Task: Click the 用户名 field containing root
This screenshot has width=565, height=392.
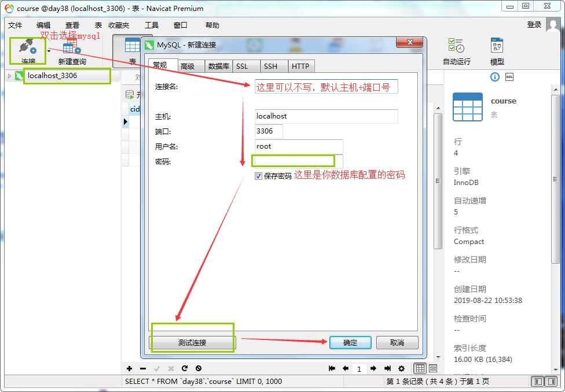Action: click(x=299, y=146)
